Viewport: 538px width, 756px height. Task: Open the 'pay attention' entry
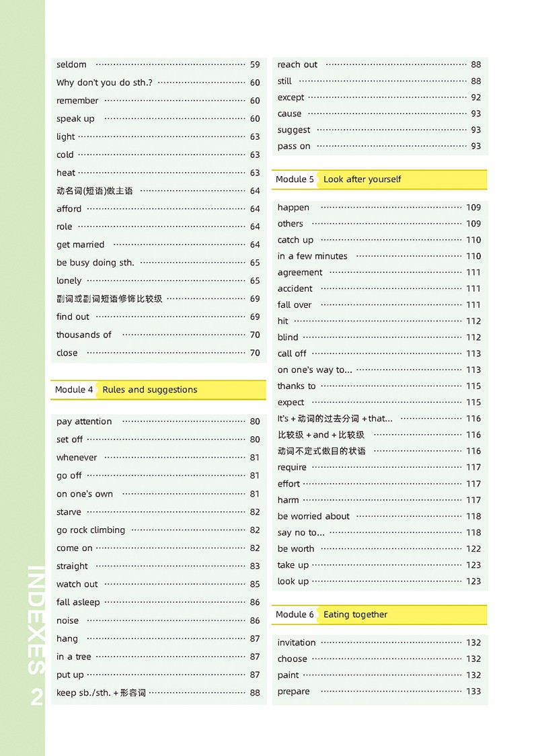[x=84, y=421]
